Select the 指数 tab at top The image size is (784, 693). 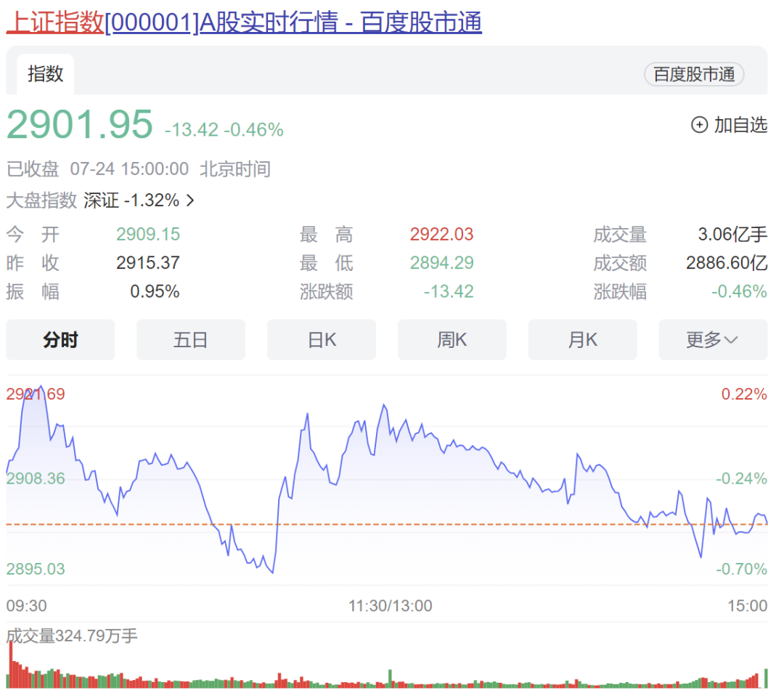[46, 73]
